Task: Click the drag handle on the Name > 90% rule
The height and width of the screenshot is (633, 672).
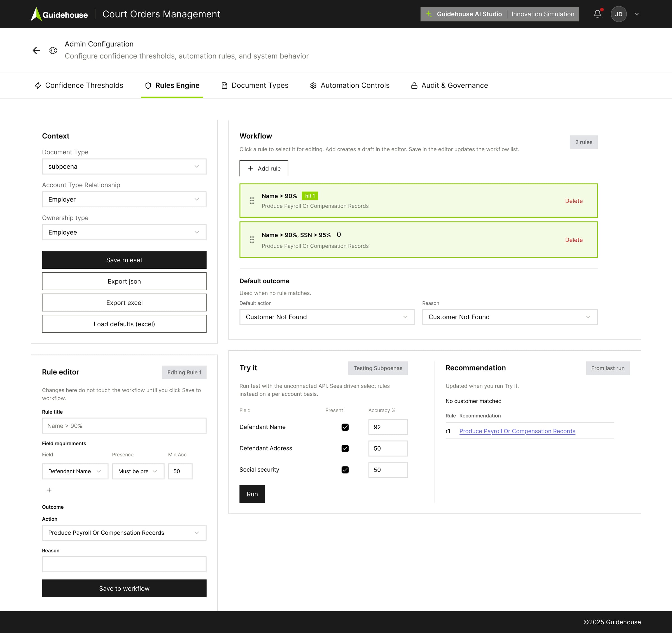Action: pyautogui.click(x=252, y=201)
